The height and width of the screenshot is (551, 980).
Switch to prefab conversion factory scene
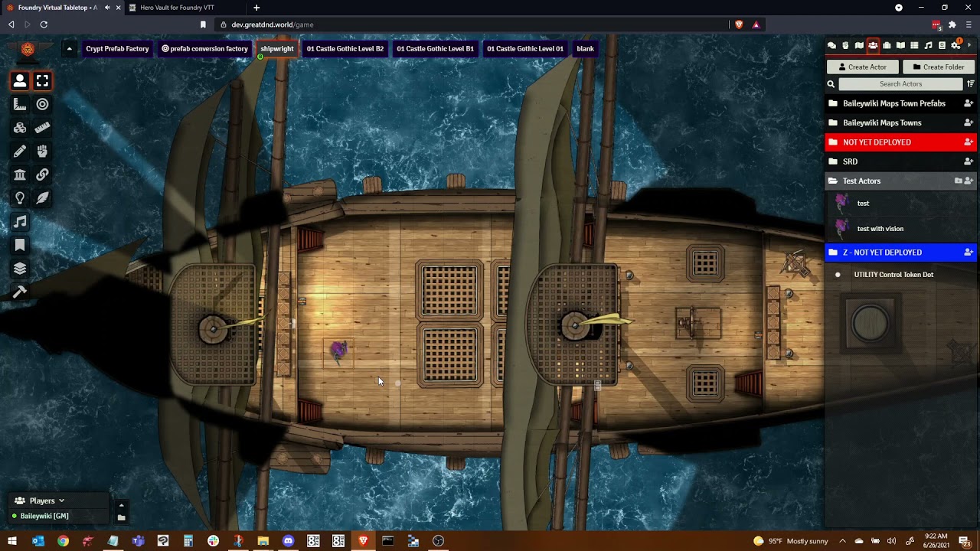[x=204, y=49]
